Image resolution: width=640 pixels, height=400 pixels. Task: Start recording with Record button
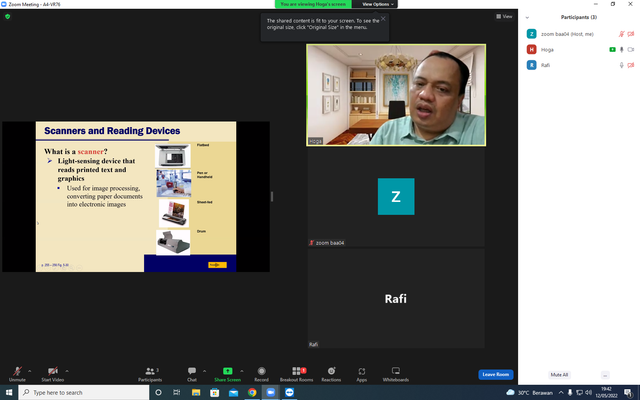(261, 374)
